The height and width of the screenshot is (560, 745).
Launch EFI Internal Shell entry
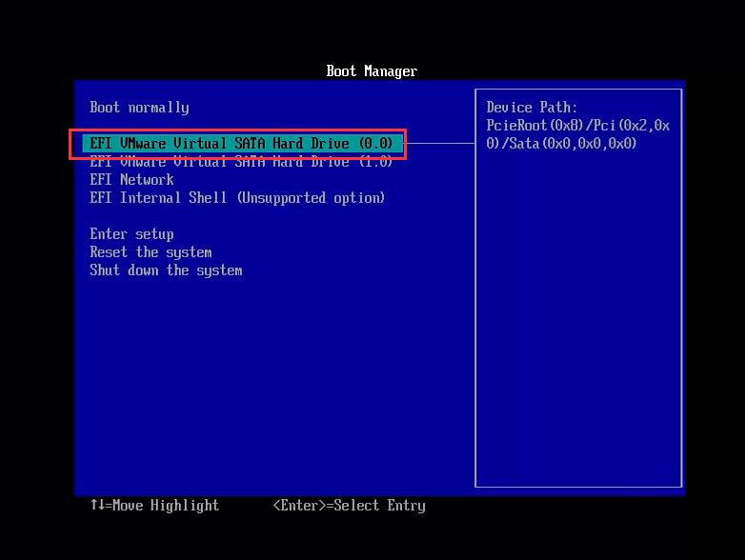236,198
